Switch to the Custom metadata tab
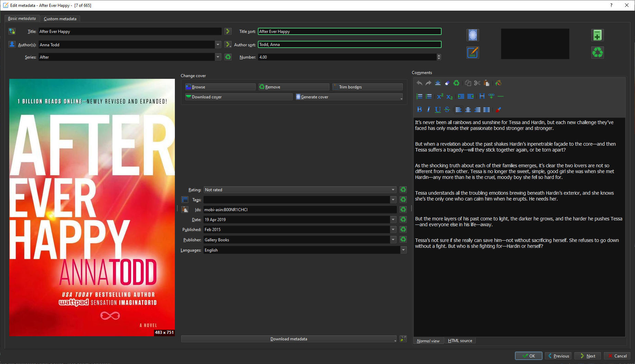The height and width of the screenshot is (364, 635). [x=60, y=19]
